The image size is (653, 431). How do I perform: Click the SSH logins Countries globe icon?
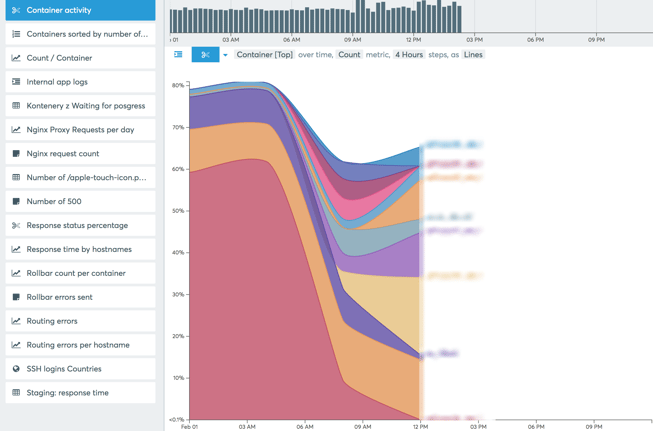(16, 369)
